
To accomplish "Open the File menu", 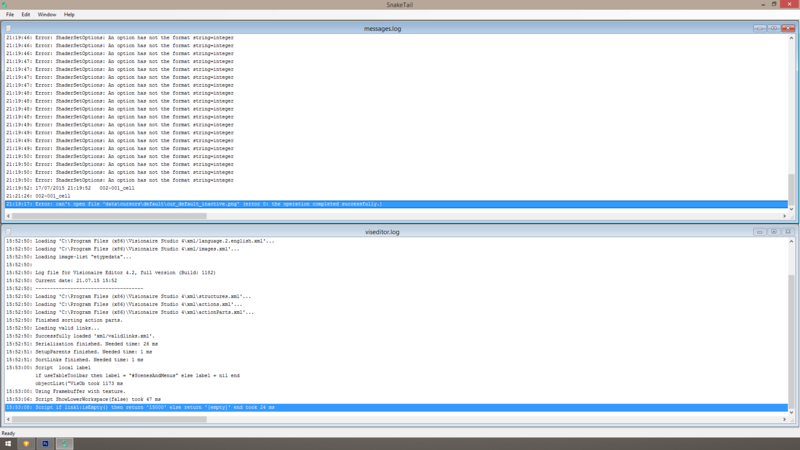I will click(9, 15).
